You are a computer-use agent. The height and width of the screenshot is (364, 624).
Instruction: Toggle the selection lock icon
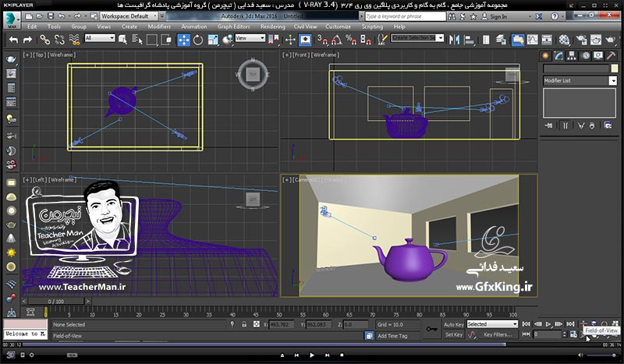point(244,324)
